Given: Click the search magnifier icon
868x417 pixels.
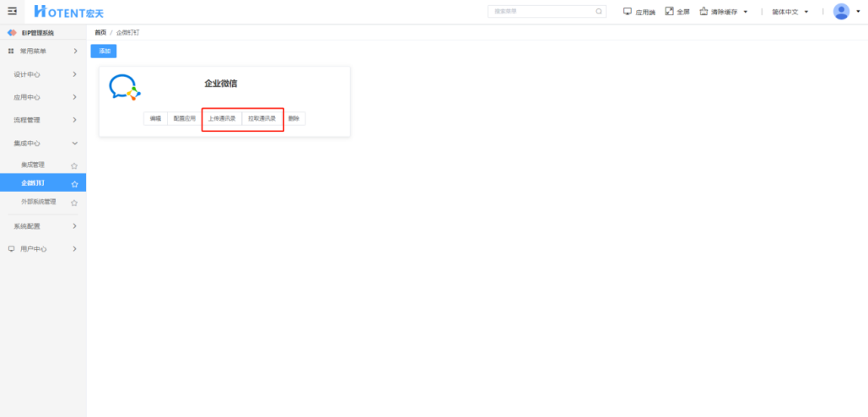Looking at the screenshot, I should pos(599,11).
